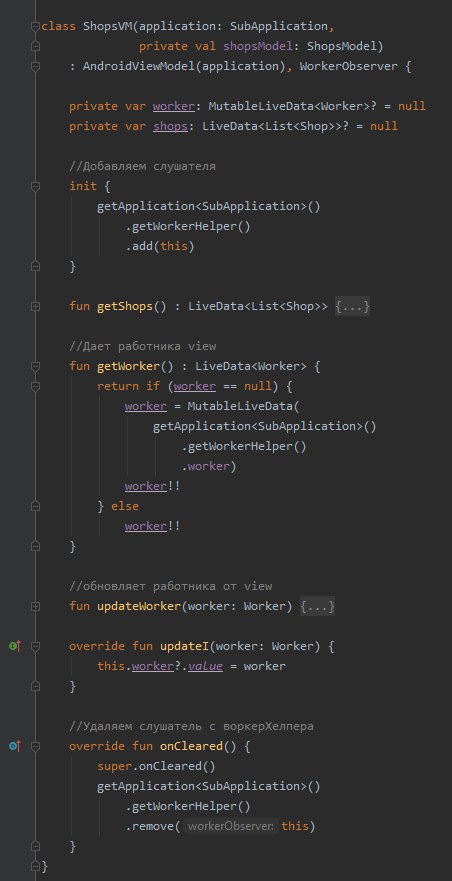Click the comment '//Удаляем слушатель с воркерХелпера'
This screenshot has width=452, height=881.
(x=191, y=726)
